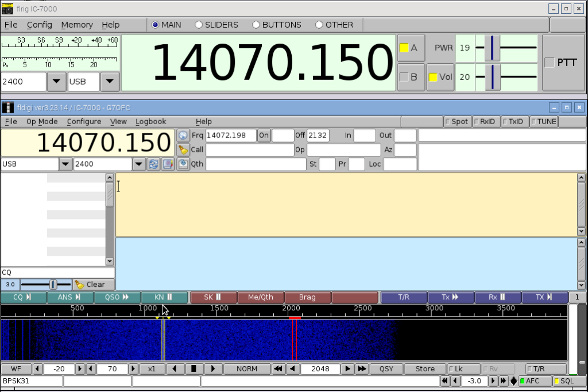
Task: Click the black diamond squelch icon
Action: 513,381
